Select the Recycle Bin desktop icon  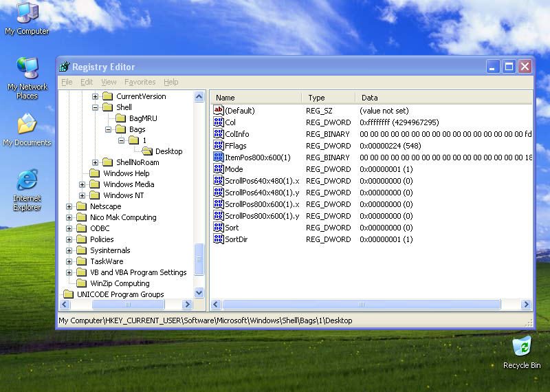(x=522, y=352)
